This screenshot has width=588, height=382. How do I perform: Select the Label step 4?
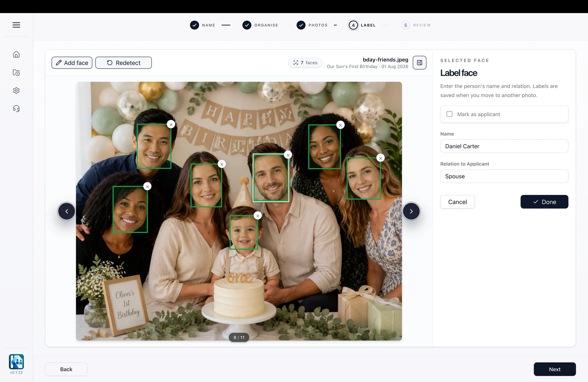[362, 25]
